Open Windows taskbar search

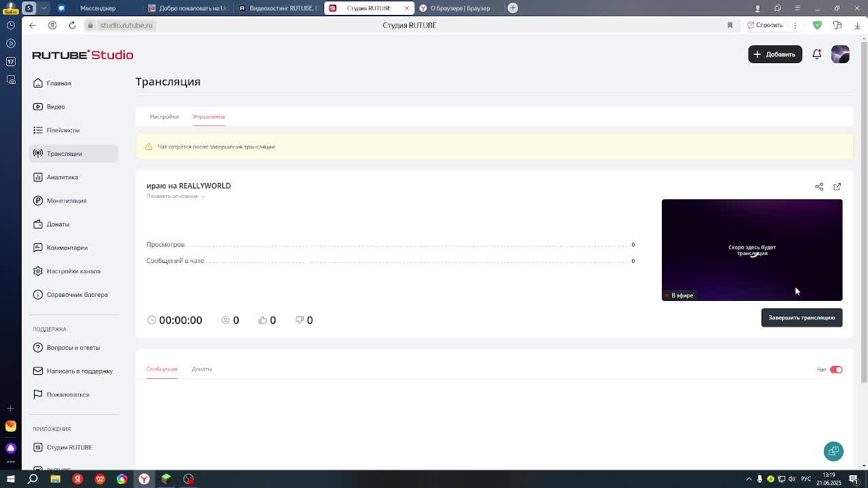pyautogui.click(x=33, y=479)
